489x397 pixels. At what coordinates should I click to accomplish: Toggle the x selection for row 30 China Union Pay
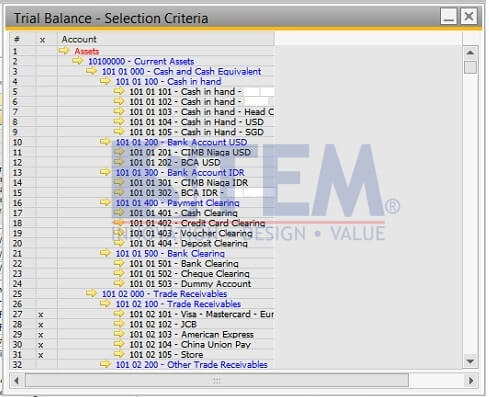coord(41,345)
